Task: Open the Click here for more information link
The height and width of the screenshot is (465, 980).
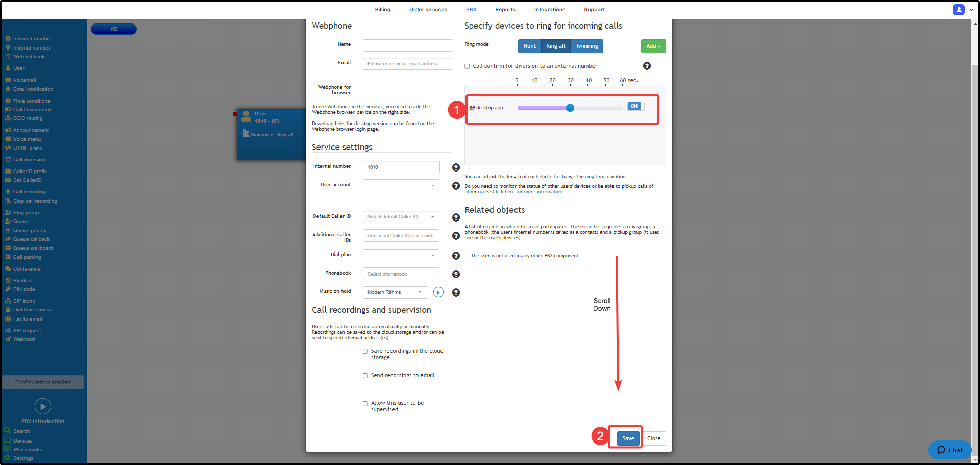Action: [527, 192]
